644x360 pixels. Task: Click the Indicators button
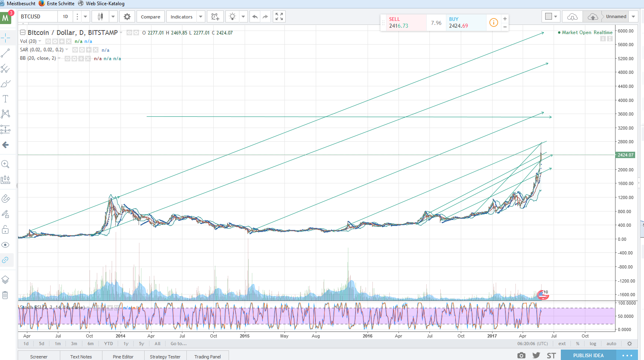point(182,17)
